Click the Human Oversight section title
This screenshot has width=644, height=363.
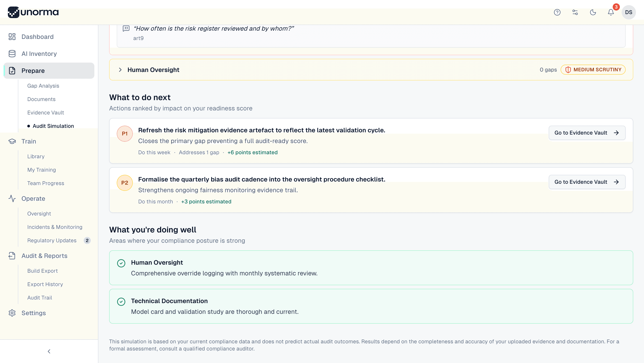(x=153, y=70)
